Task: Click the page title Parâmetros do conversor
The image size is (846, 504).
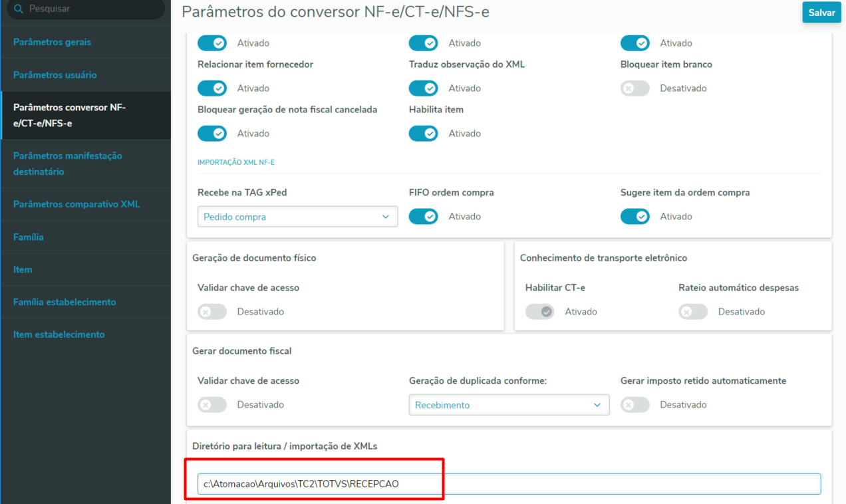Action: pyautogui.click(x=335, y=12)
